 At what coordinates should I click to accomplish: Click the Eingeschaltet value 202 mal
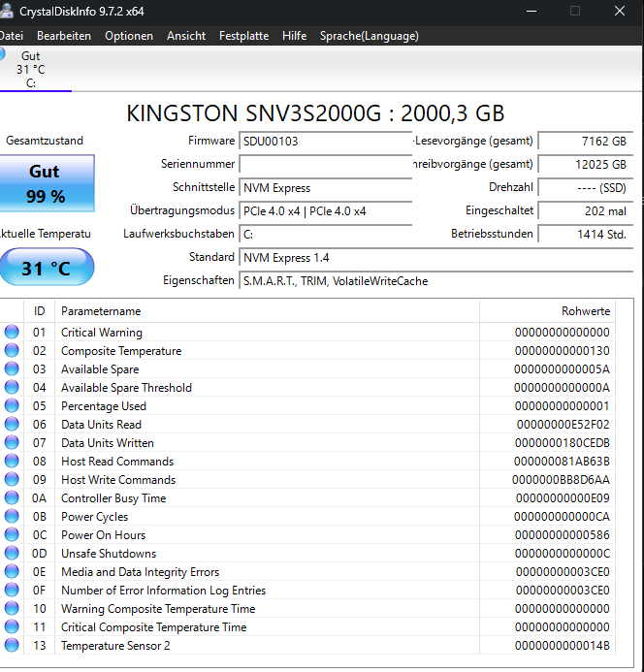tap(585, 210)
